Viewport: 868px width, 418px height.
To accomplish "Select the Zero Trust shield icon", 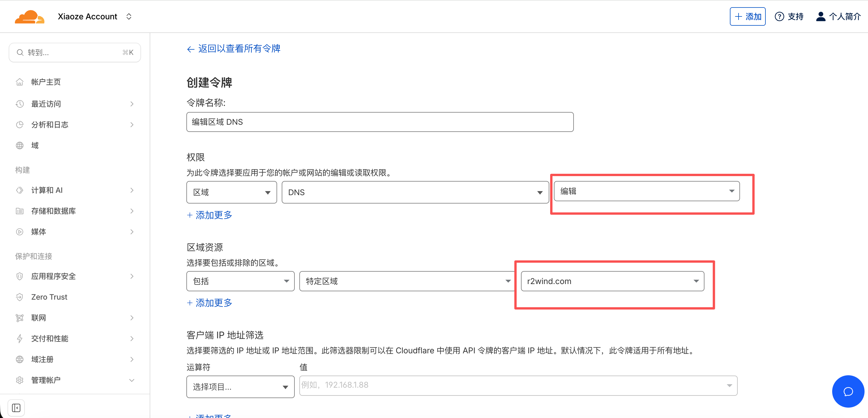I will (x=20, y=297).
